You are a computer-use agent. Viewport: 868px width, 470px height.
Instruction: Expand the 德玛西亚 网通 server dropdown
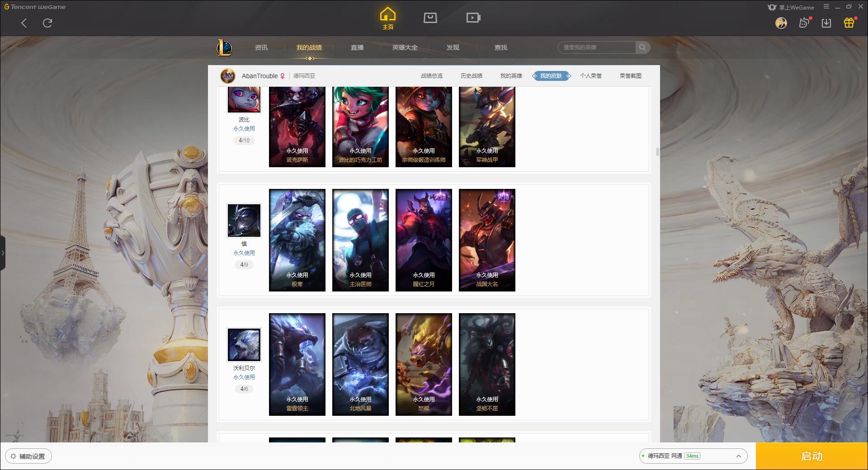coord(693,456)
